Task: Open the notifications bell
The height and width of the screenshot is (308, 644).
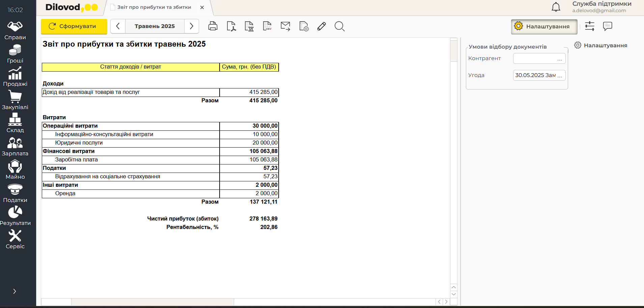Action: pyautogui.click(x=556, y=7)
